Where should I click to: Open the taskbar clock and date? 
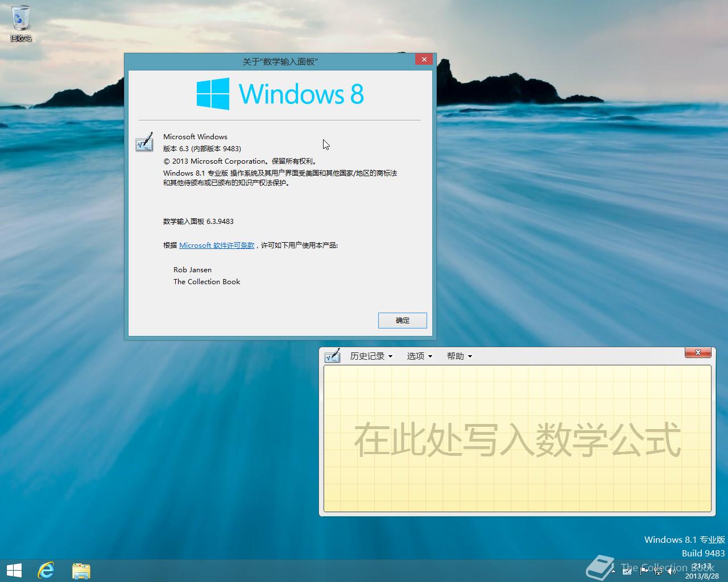tap(702, 571)
